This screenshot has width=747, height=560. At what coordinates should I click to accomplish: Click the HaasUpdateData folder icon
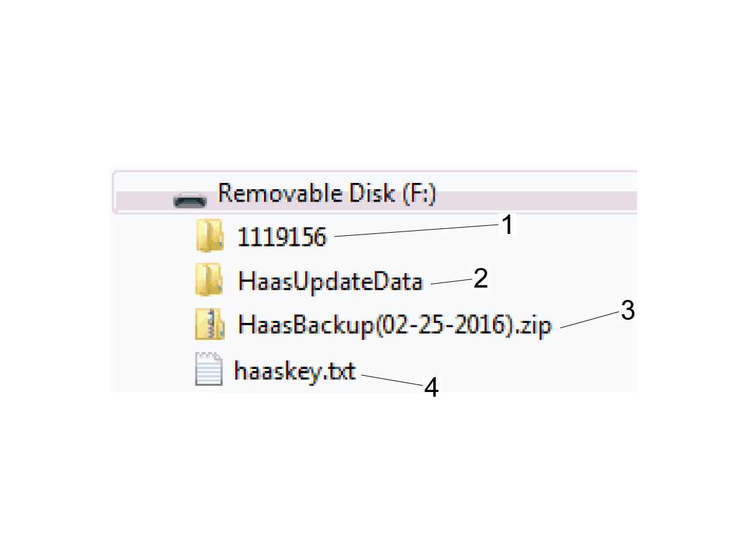(x=210, y=280)
